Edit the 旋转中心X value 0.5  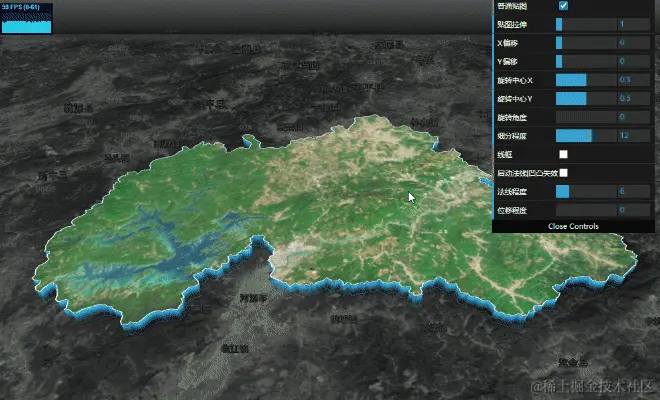coord(634,80)
